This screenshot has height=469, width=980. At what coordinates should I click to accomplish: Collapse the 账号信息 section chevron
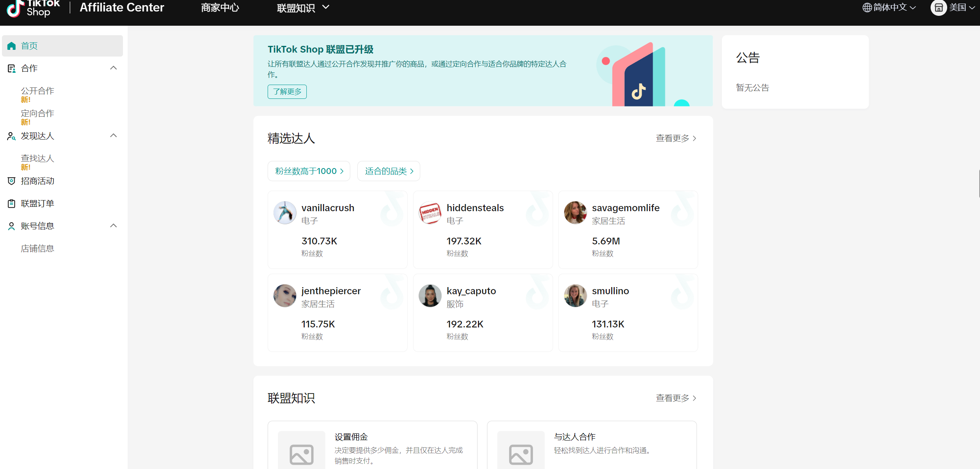click(113, 226)
